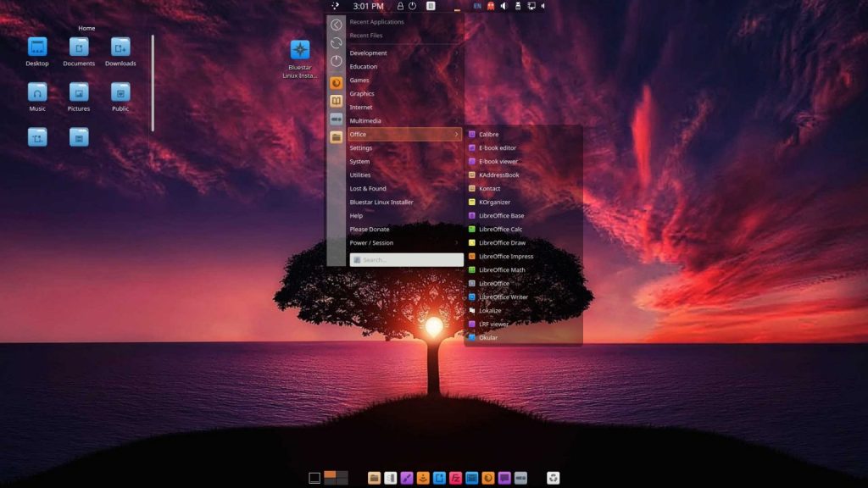Launch LibreOffice Writer
This screenshot has width=868, height=488.
tap(503, 297)
